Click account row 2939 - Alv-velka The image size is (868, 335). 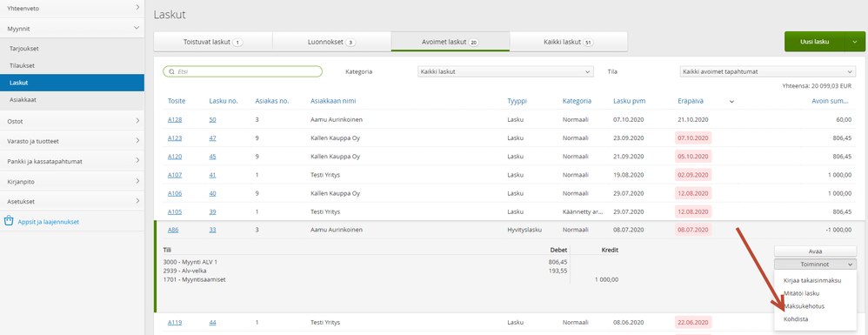185,271
